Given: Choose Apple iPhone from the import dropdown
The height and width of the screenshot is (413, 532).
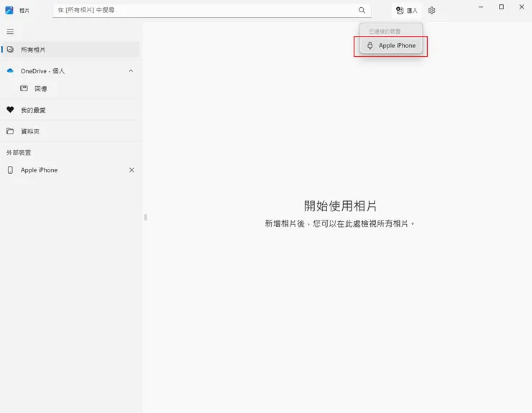Looking at the screenshot, I should coord(391,45).
